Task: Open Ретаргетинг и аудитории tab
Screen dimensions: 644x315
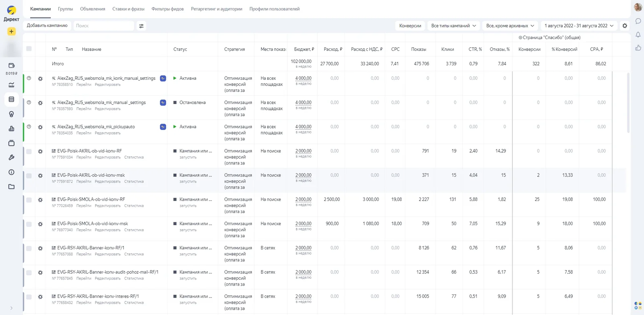Action: 217,9
